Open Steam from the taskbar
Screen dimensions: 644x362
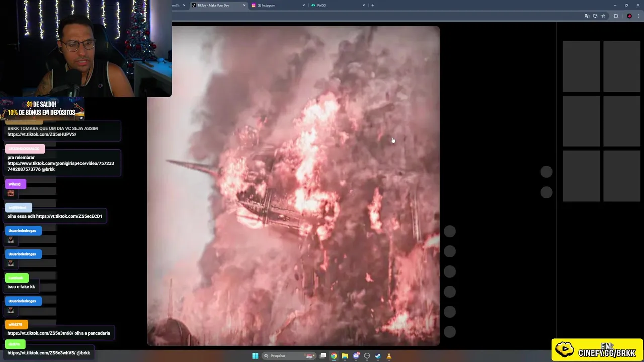tap(378, 356)
